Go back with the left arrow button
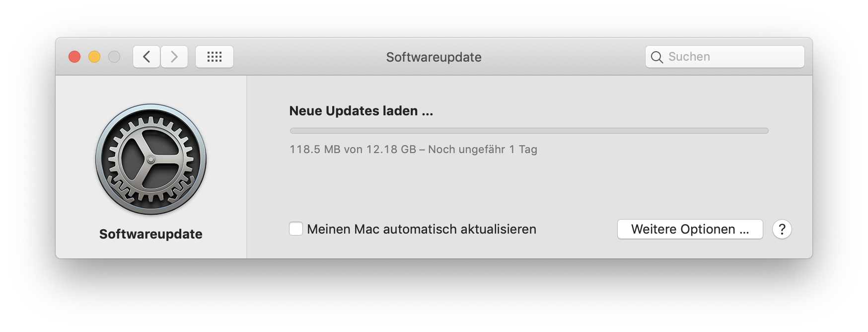 pyautogui.click(x=146, y=57)
